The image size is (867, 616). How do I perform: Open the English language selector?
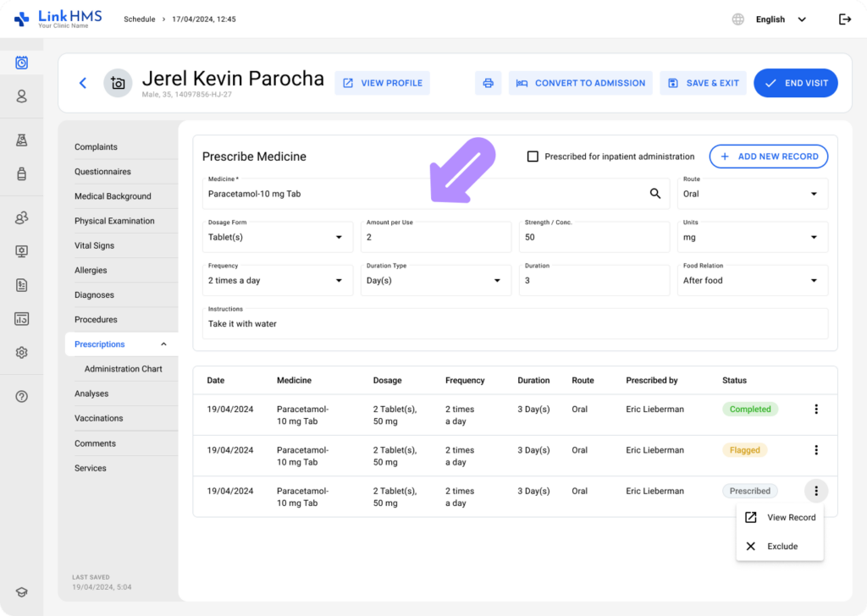779,19
